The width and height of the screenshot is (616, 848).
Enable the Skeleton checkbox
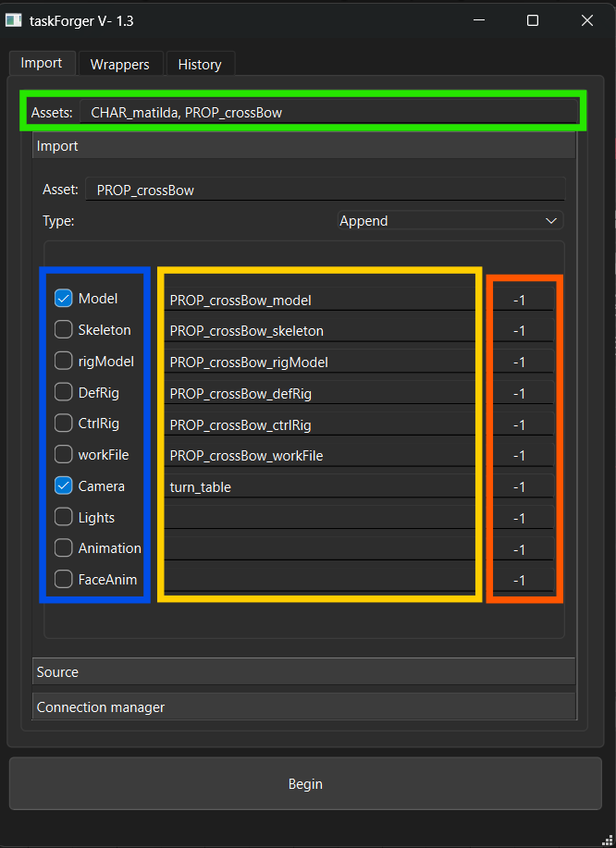point(63,329)
